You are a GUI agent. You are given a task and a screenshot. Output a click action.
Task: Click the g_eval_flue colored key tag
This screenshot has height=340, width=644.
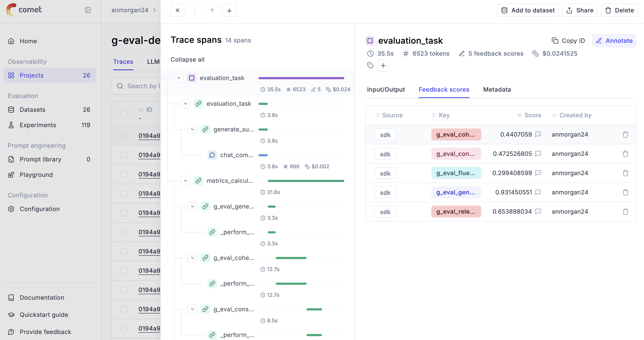pyautogui.click(x=456, y=173)
